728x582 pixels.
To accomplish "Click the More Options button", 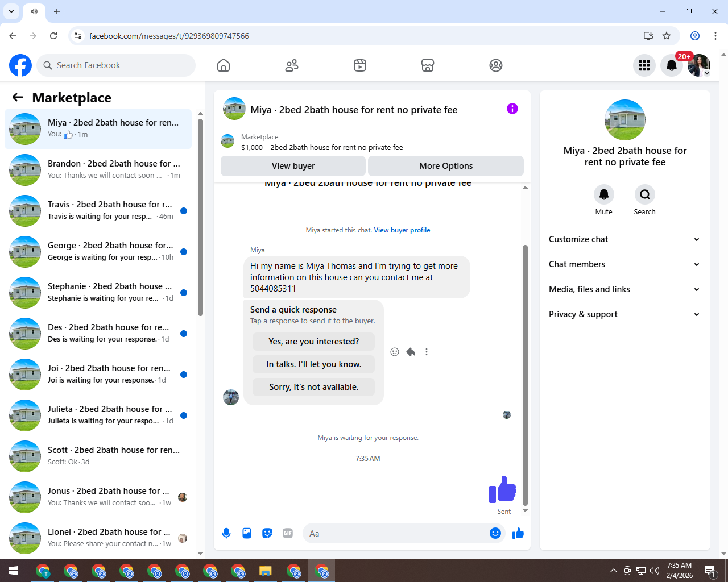I will 446,166.
